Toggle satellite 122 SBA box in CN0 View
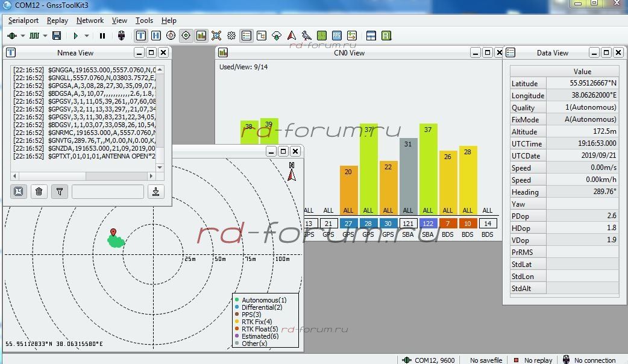The width and height of the screenshot is (628, 364). tap(428, 224)
